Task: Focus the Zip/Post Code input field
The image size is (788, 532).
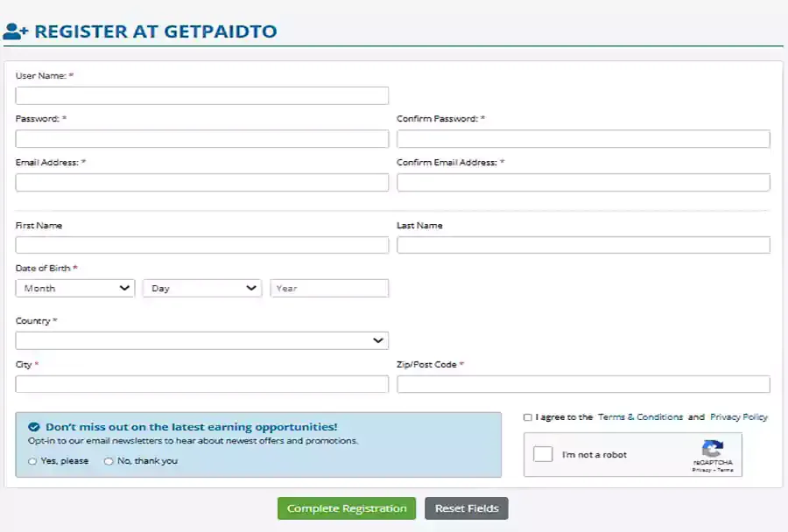Action: (583, 384)
